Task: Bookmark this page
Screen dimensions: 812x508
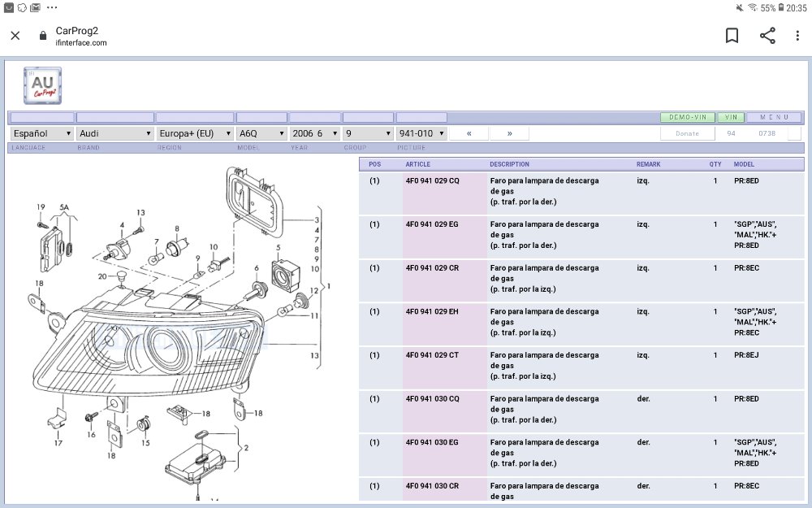Action: pyautogui.click(x=732, y=35)
